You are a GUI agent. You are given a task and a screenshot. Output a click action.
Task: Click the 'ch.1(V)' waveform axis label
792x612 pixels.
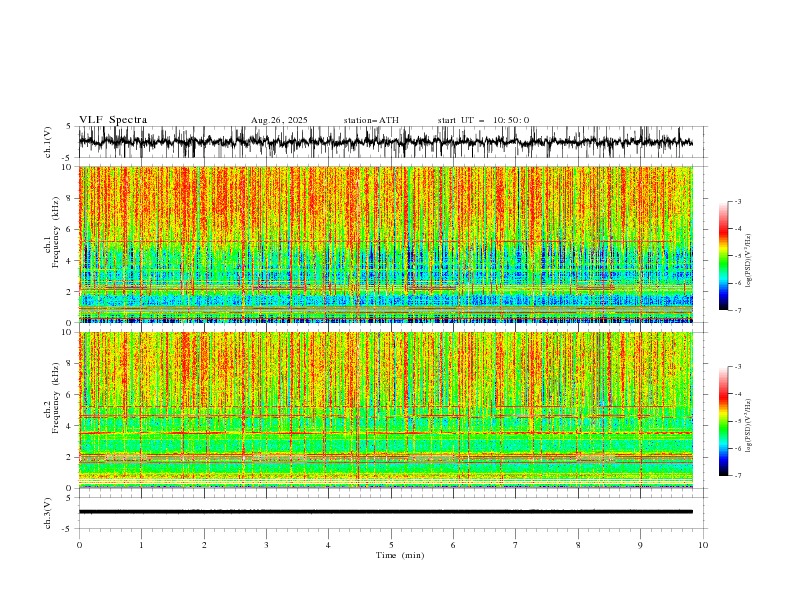(x=48, y=142)
